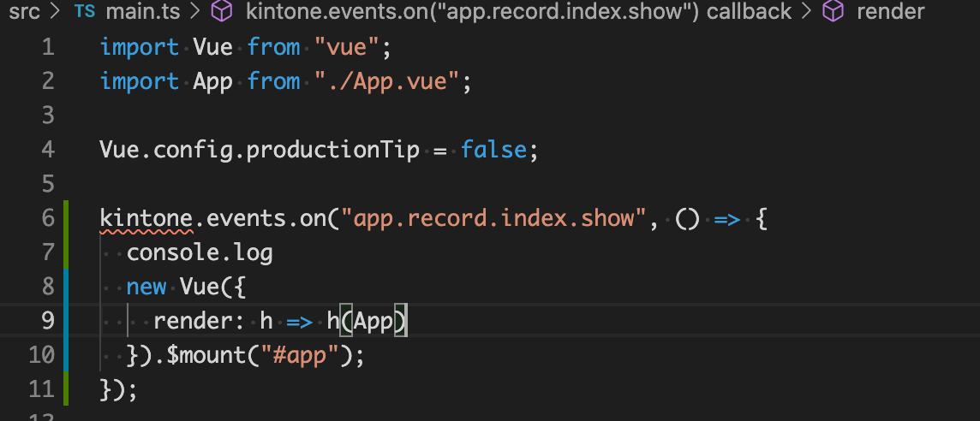Click '$mount' on line 10
The height and width of the screenshot is (421, 980).
click(206, 355)
